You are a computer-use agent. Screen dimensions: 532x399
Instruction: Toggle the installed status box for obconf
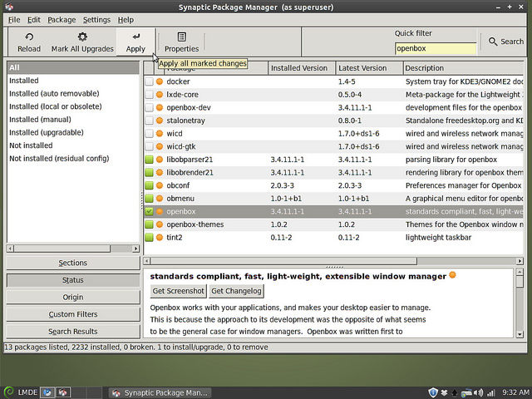149,185
